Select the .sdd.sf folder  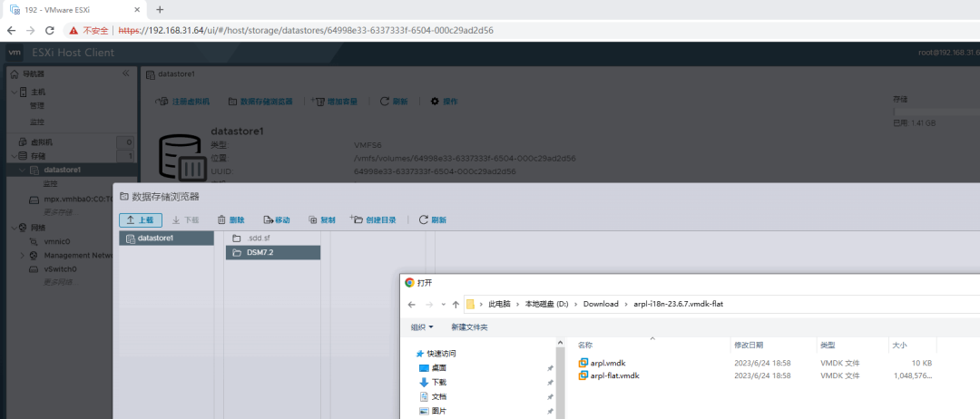(273, 238)
